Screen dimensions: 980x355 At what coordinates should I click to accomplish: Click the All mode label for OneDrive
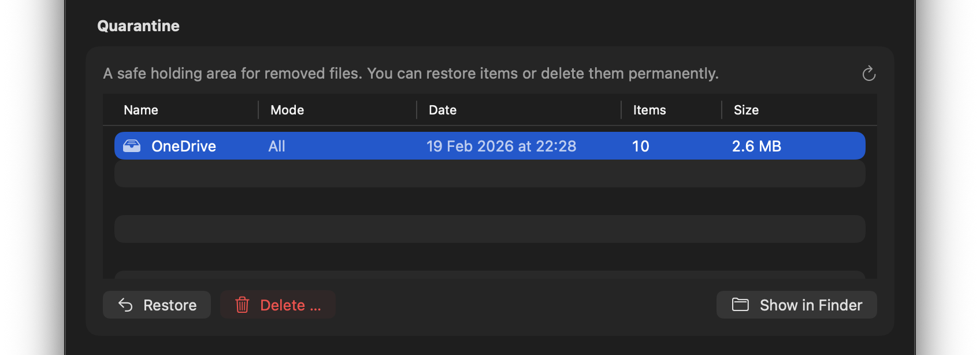(277, 146)
